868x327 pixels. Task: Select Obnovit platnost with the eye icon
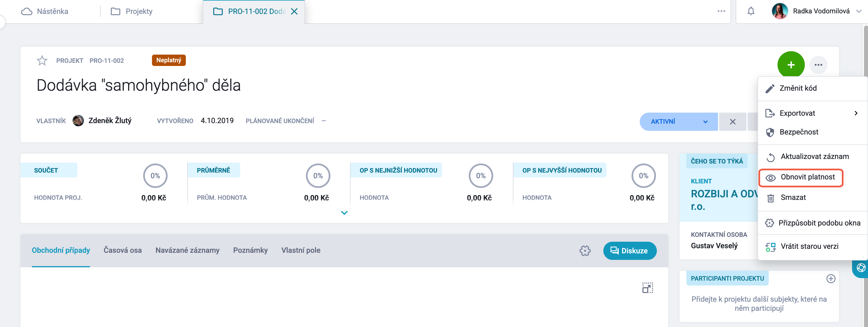[x=801, y=177]
